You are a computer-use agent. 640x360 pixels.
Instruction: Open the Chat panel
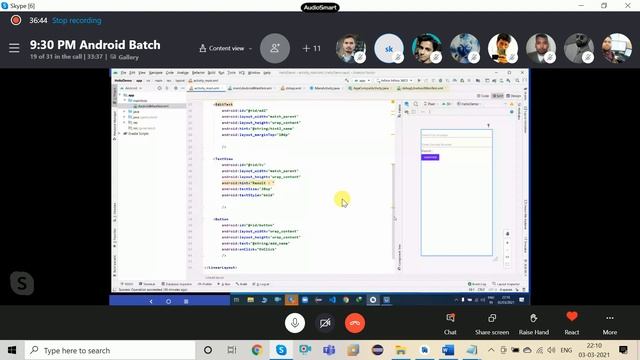pyautogui.click(x=450, y=324)
